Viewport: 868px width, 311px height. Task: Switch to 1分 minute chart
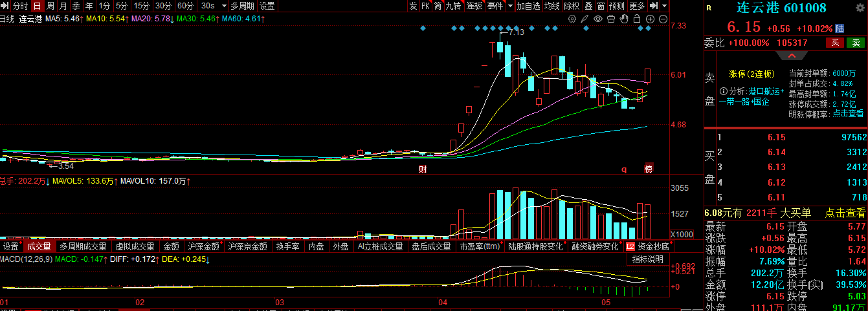pos(104,6)
